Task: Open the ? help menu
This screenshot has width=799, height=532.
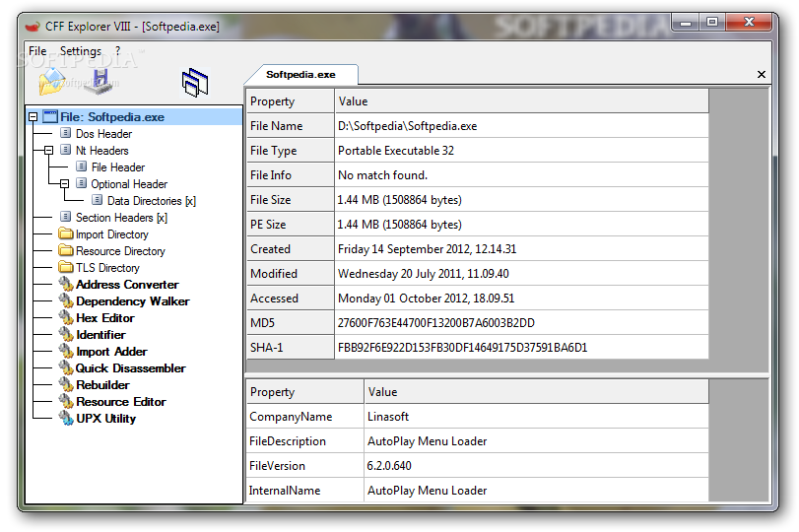Action: (118, 51)
